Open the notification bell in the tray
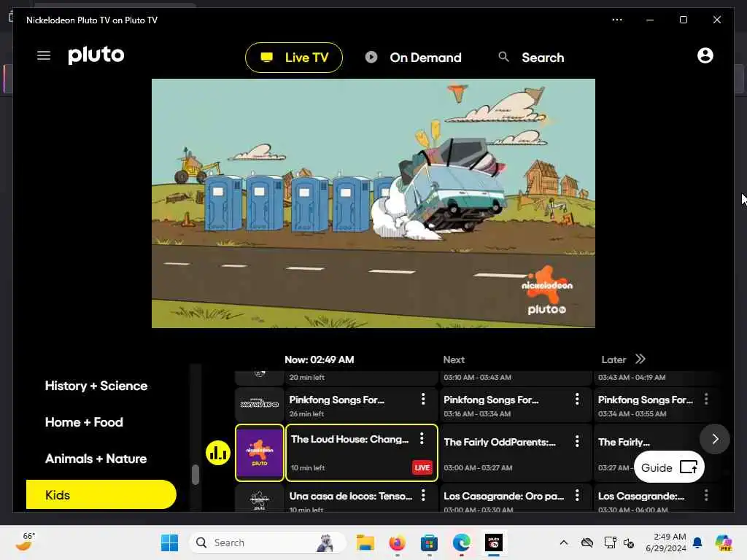Image resolution: width=747 pixels, height=560 pixels. (x=697, y=542)
